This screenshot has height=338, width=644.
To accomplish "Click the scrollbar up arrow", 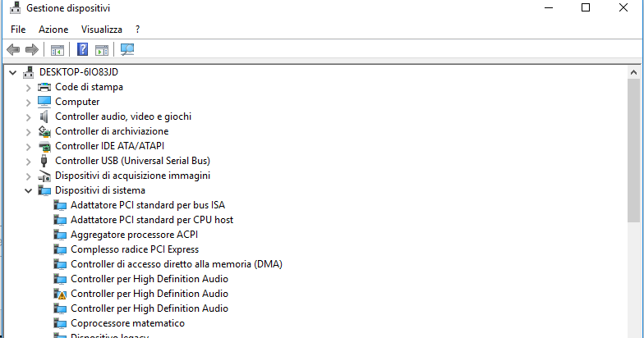I will (633, 72).
